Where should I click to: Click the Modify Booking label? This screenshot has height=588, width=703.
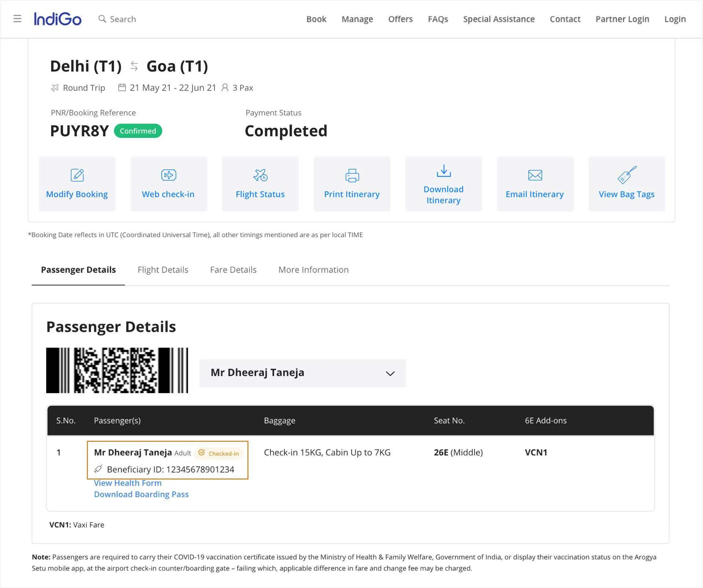77,194
